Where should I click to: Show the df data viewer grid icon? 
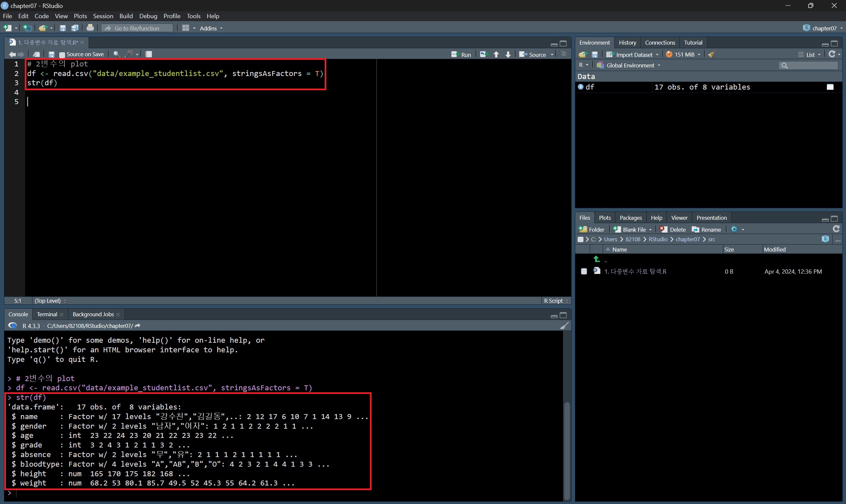coord(830,87)
